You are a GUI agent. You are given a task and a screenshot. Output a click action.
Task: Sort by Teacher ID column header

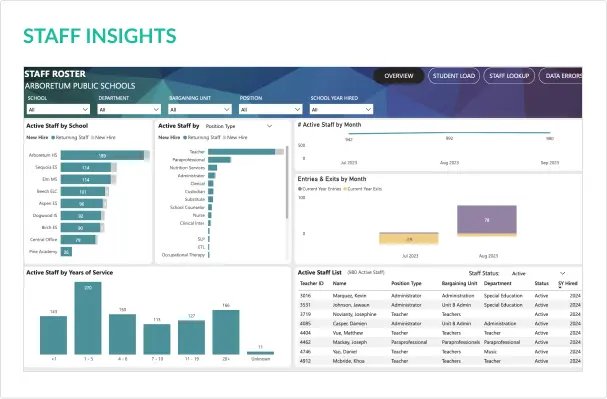pyautogui.click(x=312, y=284)
